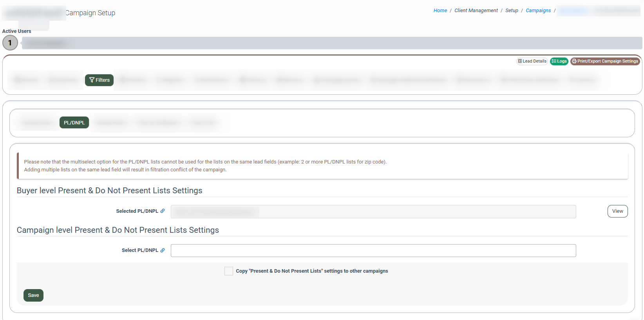The height and width of the screenshot is (320, 644).
Task: Click Client Management in the breadcrumb
Action: (x=476, y=11)
